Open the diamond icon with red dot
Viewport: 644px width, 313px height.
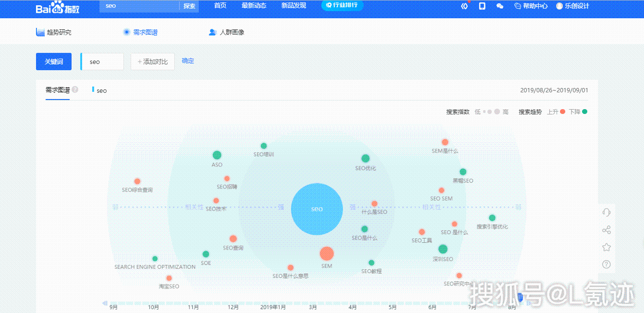[464, 6]
